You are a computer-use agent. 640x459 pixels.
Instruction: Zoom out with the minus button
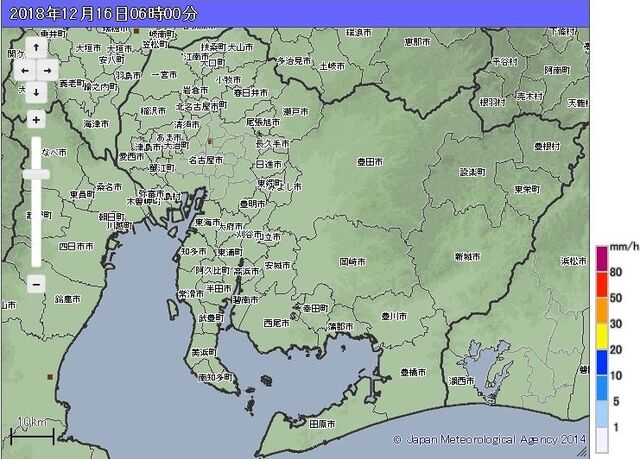click(36, 284)
